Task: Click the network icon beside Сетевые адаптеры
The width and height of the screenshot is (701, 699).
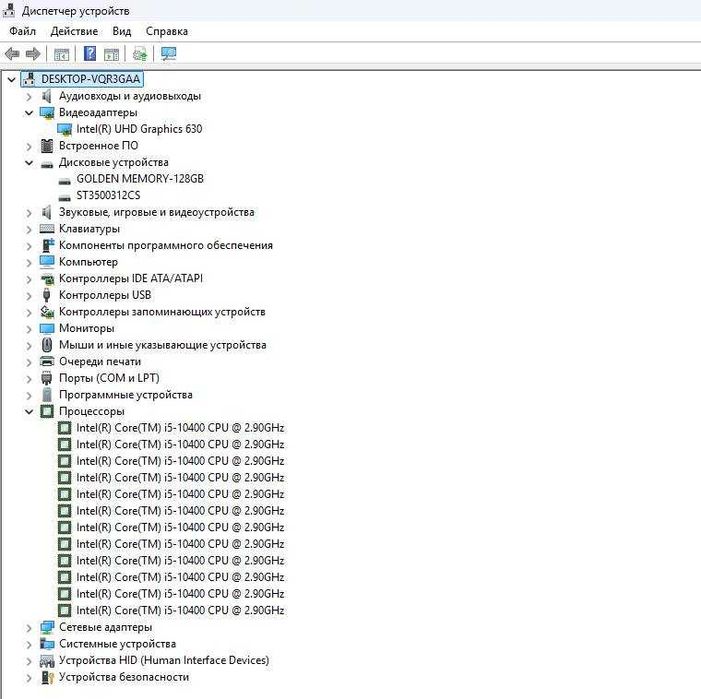Action: pyautogui.click(x=47, y=627)
